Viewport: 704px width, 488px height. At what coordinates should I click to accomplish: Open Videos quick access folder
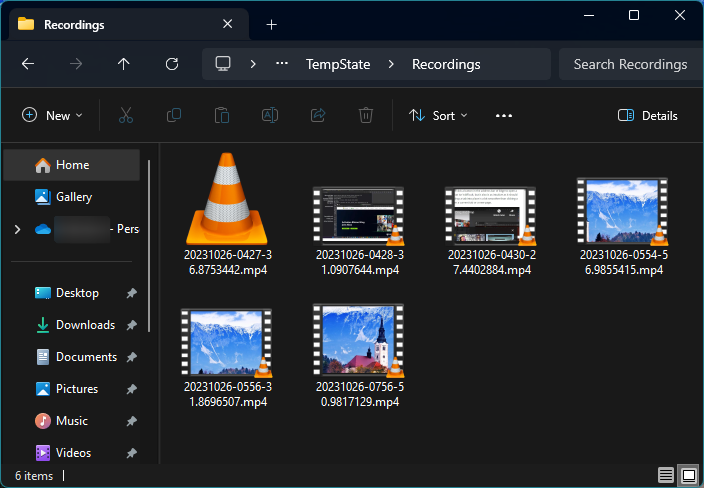click(63, 453)
